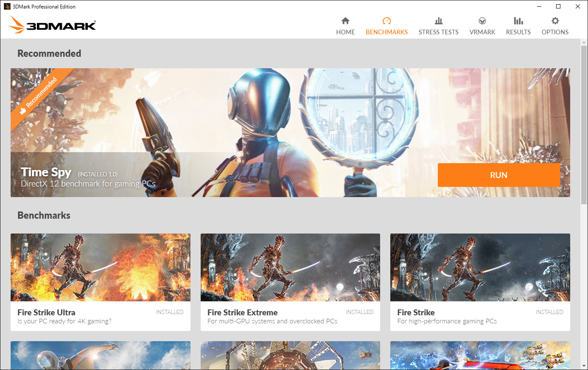Viewport: 588px width, 370px height.
Task: Open the Fire Strike Extreme title
Action: coord(243,312)
